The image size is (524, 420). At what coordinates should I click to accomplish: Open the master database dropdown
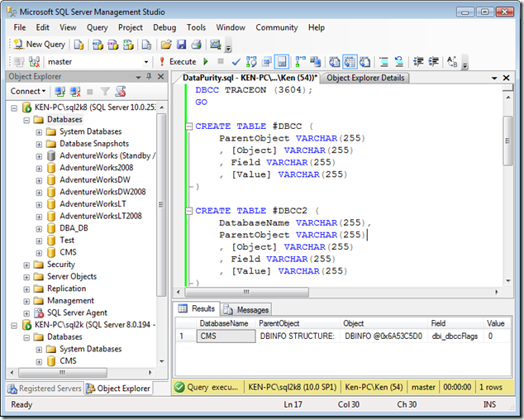point(146,62)
